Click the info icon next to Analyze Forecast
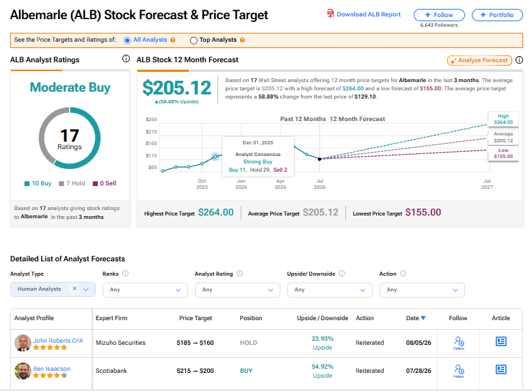 click(x=519, y=60)
